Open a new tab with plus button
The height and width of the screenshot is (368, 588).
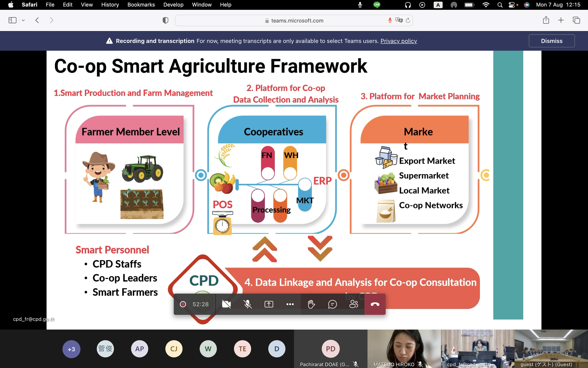561,20
